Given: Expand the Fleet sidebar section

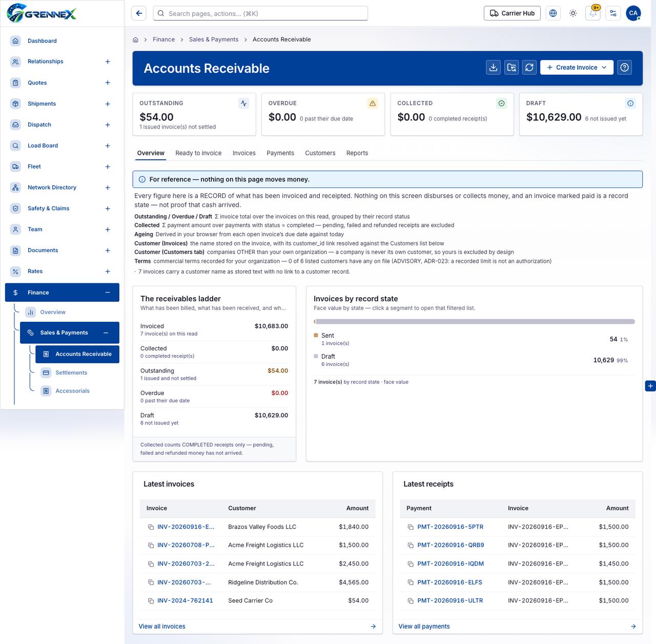Looking at the screenshot, I should coord(108,167).
